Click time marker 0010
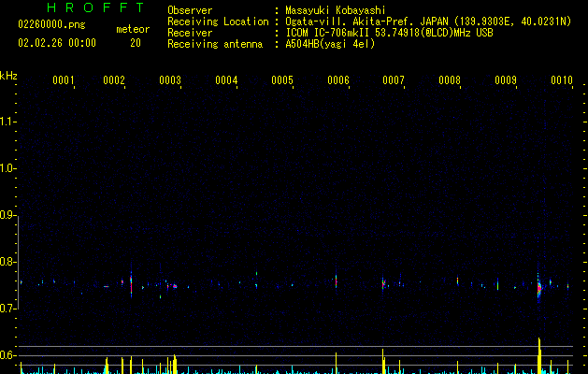 click(x=562, y=79)
